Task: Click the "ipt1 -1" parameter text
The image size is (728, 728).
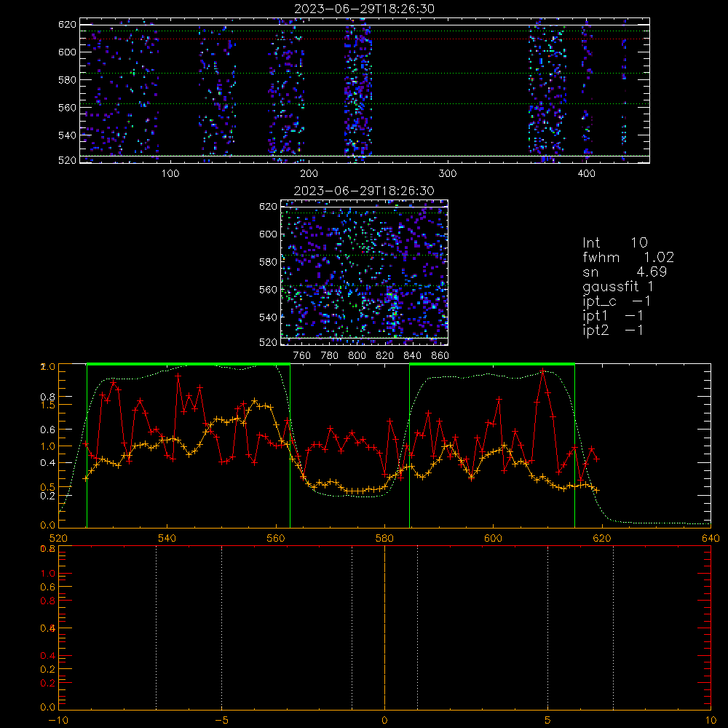Action: [613, 316]
